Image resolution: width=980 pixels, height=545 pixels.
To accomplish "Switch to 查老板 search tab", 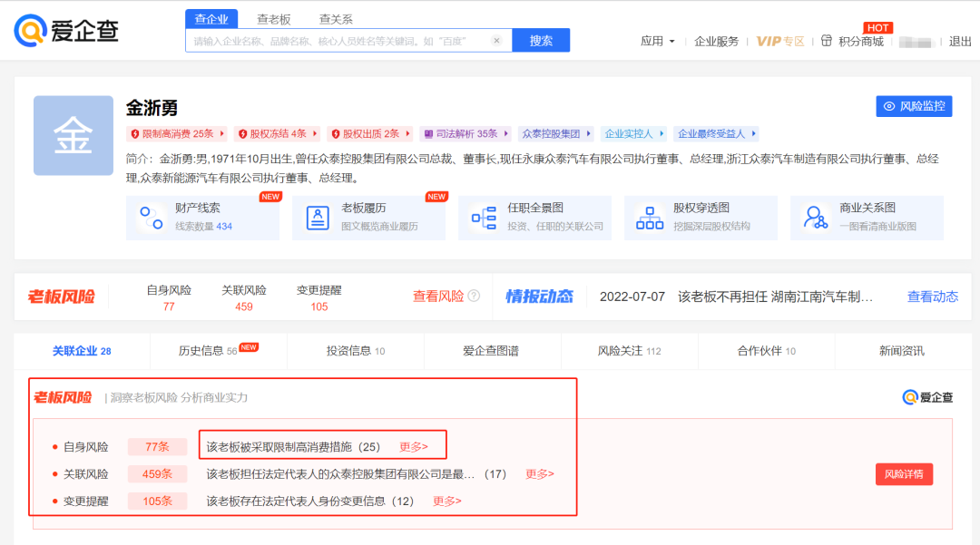I will tap(274, 19).
